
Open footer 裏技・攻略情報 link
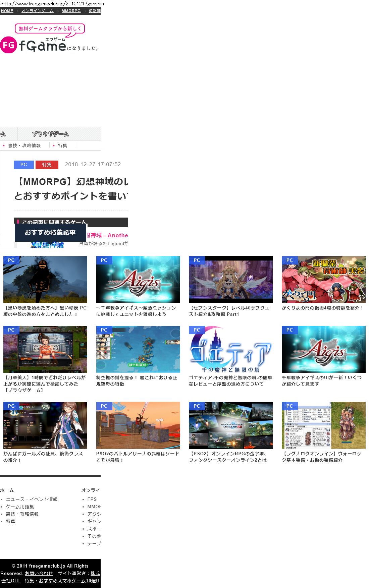point(22,514)
